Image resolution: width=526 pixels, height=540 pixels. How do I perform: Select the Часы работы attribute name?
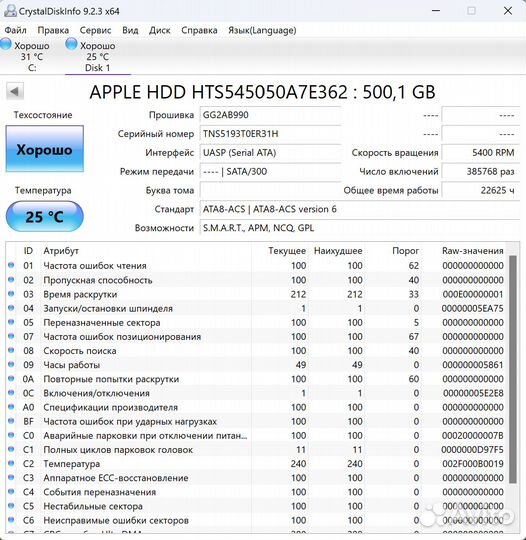coord(72,365)
